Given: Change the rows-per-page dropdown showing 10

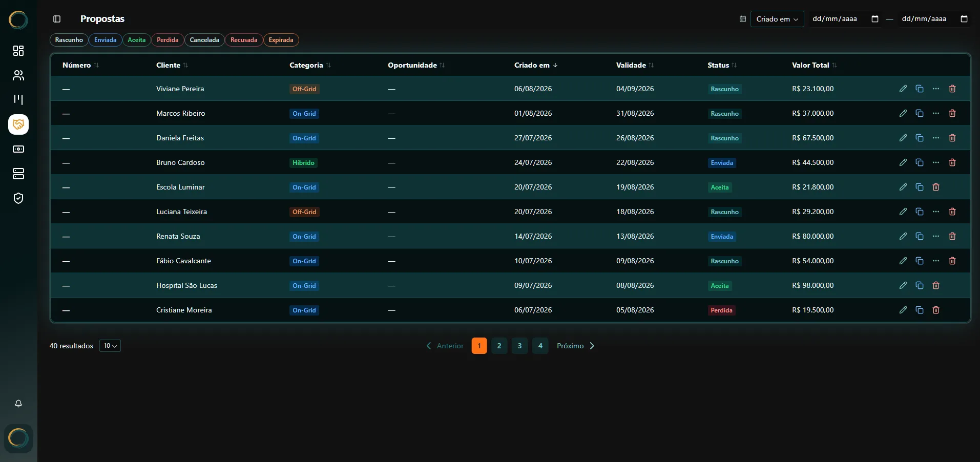Looking at the screenshot, I should (110, 346).
